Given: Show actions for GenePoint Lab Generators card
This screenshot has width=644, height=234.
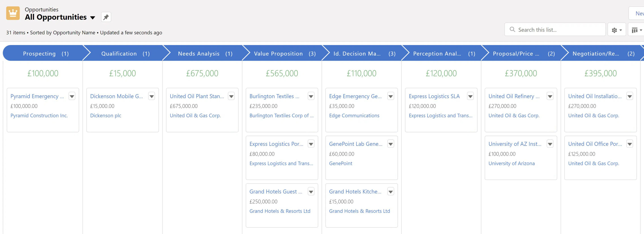Looking at the screenshot, I should [390, 144].
